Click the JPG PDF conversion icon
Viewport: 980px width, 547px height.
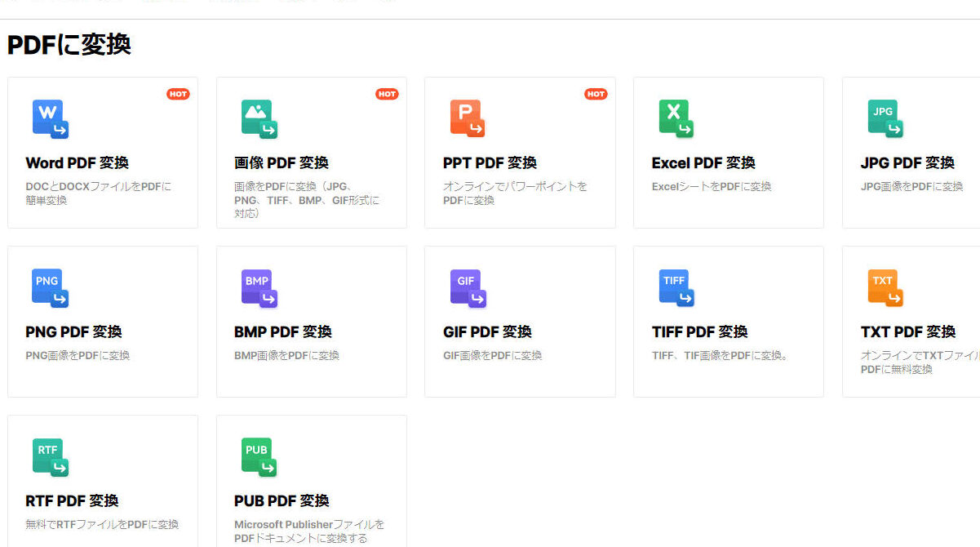coord(886,119)
